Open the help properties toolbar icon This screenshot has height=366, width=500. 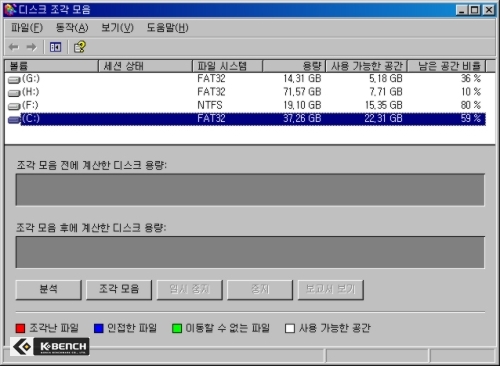click(x=80, y=47)
